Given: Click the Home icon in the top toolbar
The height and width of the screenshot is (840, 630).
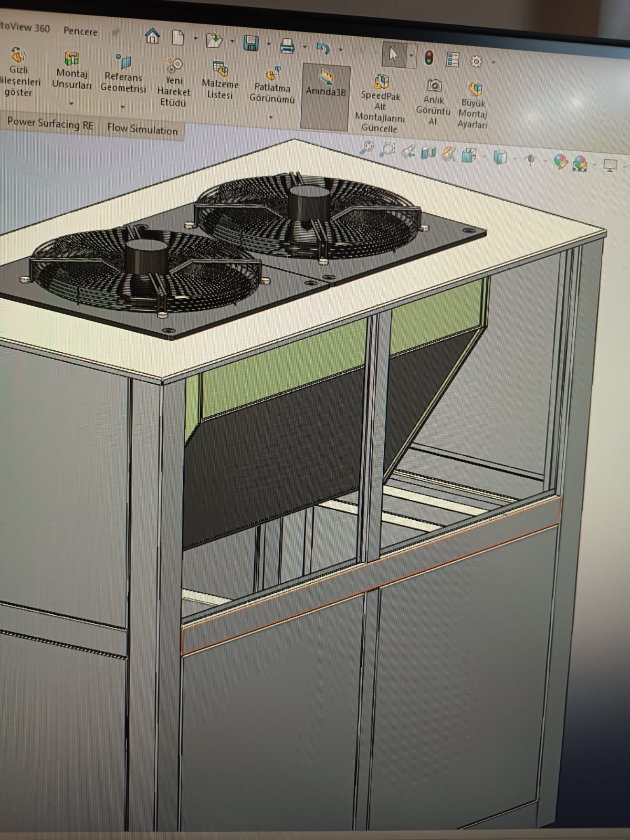Looking at the screenshot, I should click(x=152, y=36).
